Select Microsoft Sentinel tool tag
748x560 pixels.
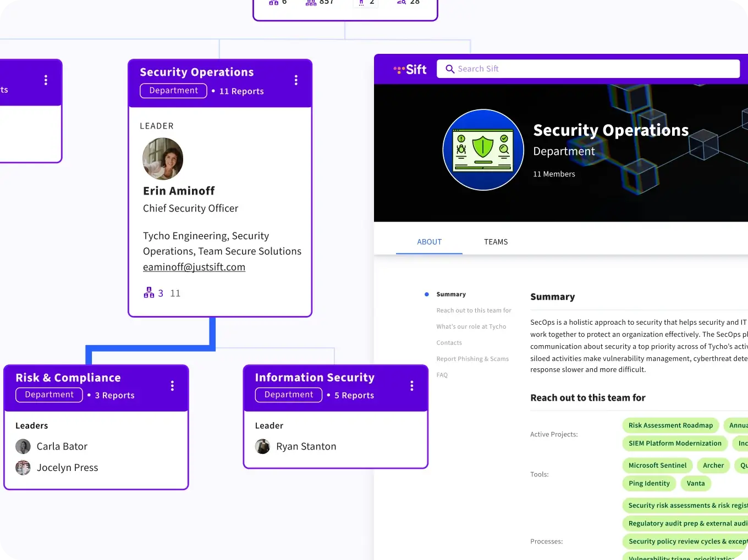coord(657,465)
